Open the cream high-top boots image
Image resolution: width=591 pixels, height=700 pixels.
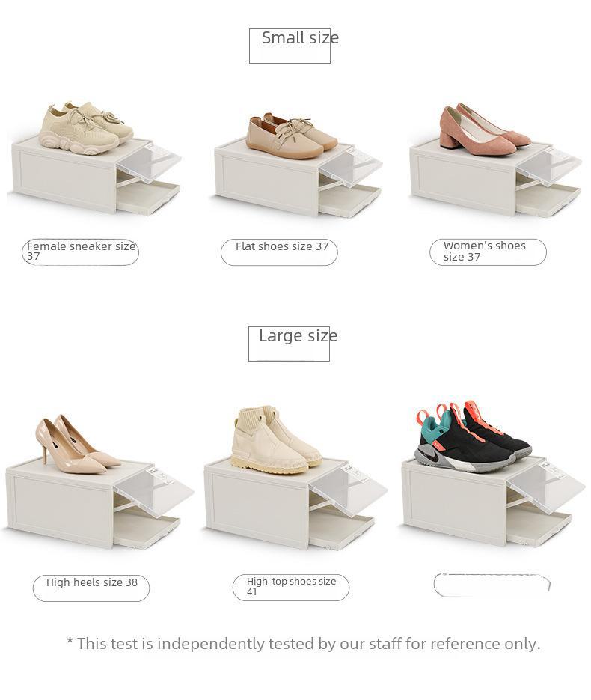pos(277,439)
